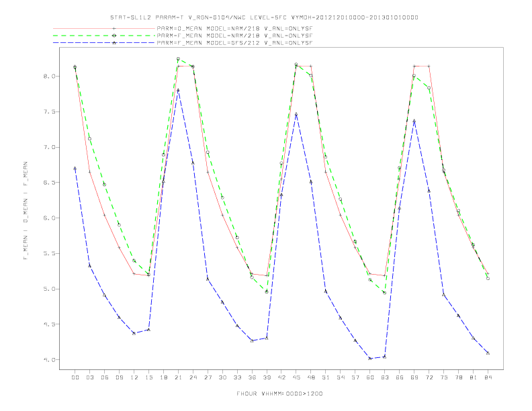
Task: Click the x-axis tick label 69
Action: 414,377
